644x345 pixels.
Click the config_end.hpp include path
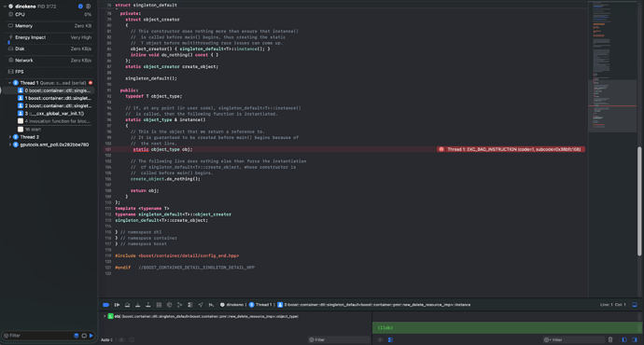click(189, 255)
